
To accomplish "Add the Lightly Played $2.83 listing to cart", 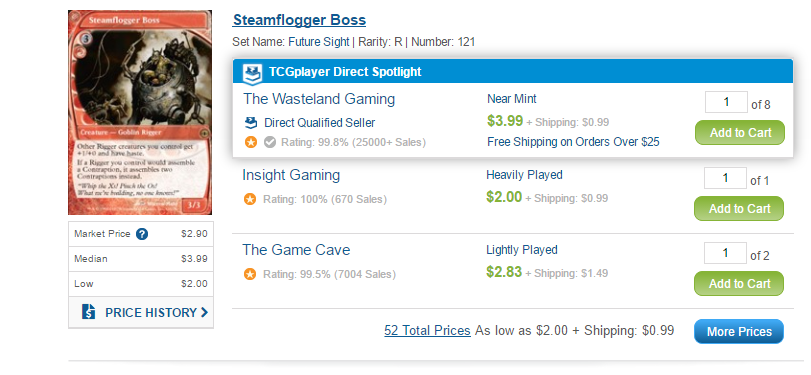I will [x=739, y=283].
